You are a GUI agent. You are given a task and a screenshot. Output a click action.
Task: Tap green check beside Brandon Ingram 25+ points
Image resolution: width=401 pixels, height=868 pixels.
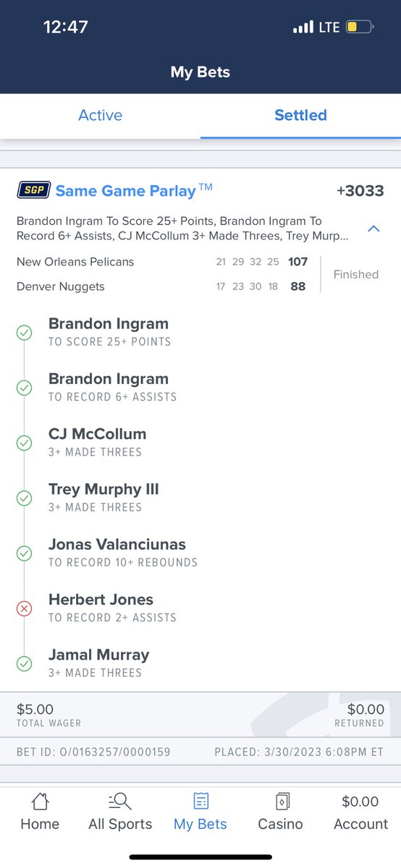coord(24,333)
